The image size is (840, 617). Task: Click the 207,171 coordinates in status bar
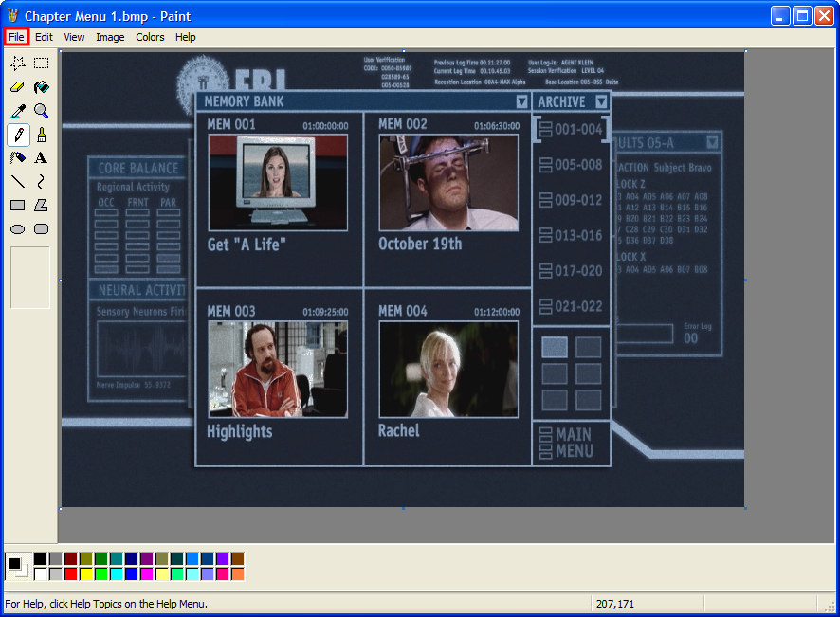[x=615, y=604]
